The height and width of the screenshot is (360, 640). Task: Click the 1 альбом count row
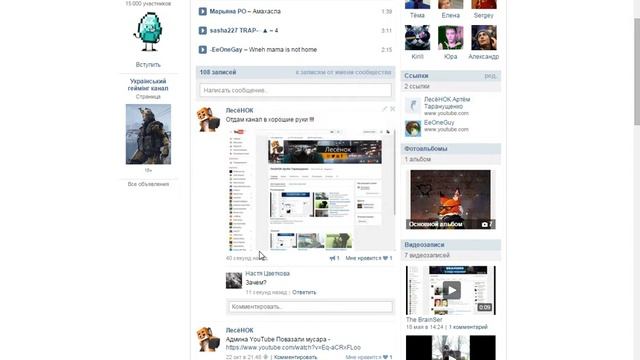[451, 159]
